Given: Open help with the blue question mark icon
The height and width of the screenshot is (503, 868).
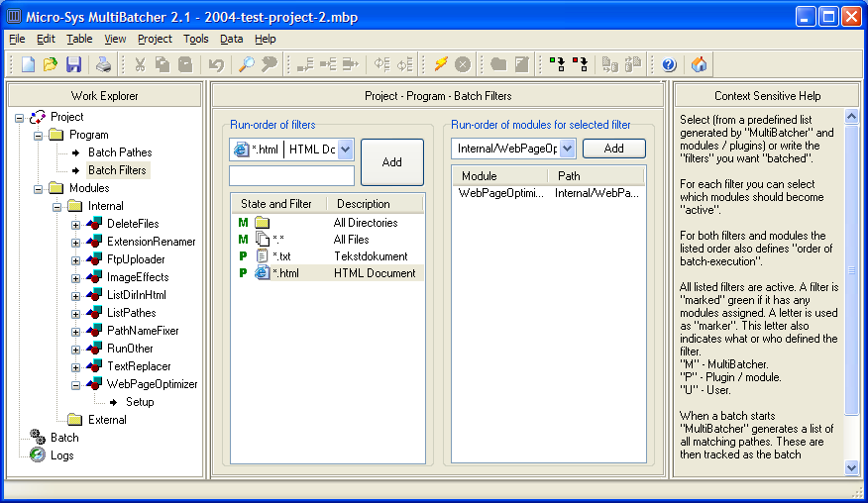Looking at the screenshot, I should click(x=669, y=64).
